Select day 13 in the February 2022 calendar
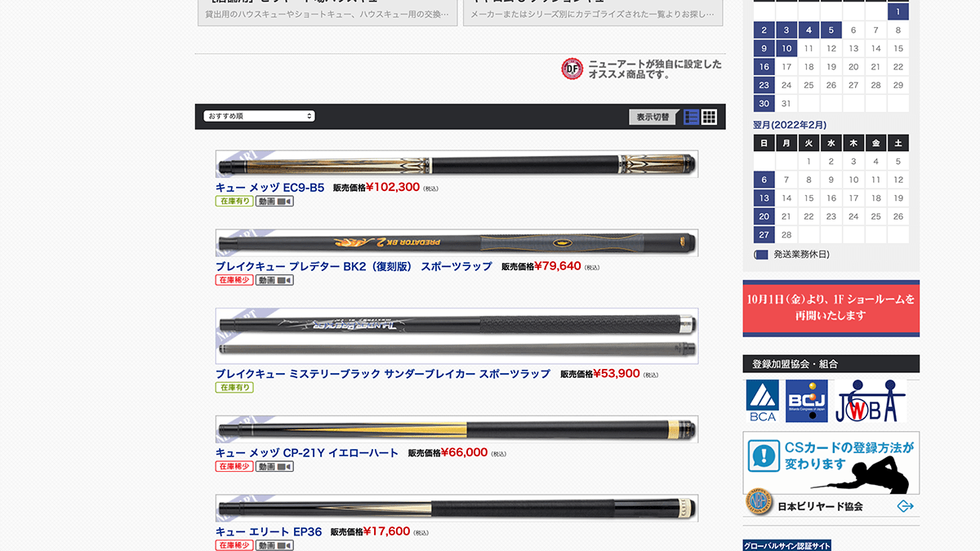Image resolution: width=980 pixels, height=551 pixels. pos(764,198)
